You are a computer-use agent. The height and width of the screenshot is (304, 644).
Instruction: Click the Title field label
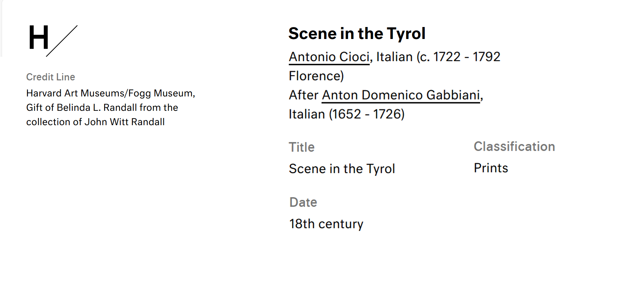coord(302,147)
